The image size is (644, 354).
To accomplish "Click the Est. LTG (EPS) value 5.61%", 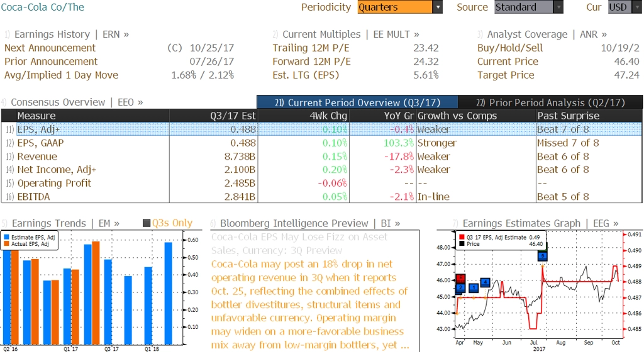I will (426, 75).
